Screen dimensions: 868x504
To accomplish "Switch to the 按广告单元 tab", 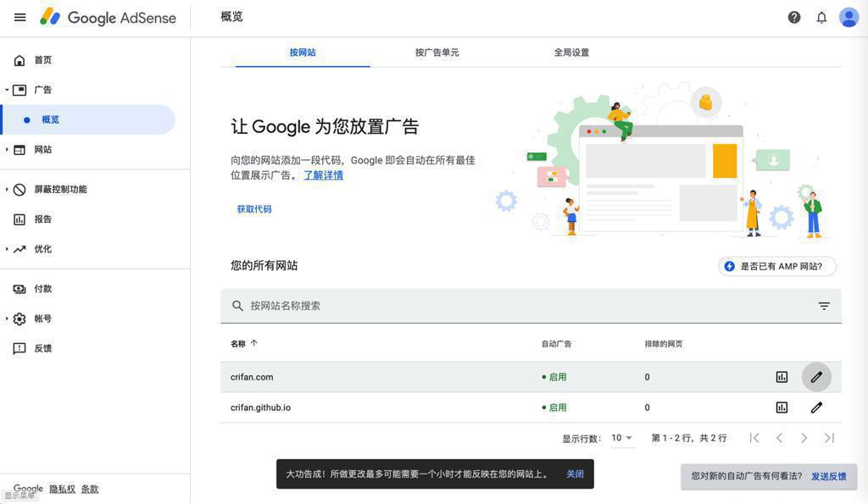I will [437, 53].
